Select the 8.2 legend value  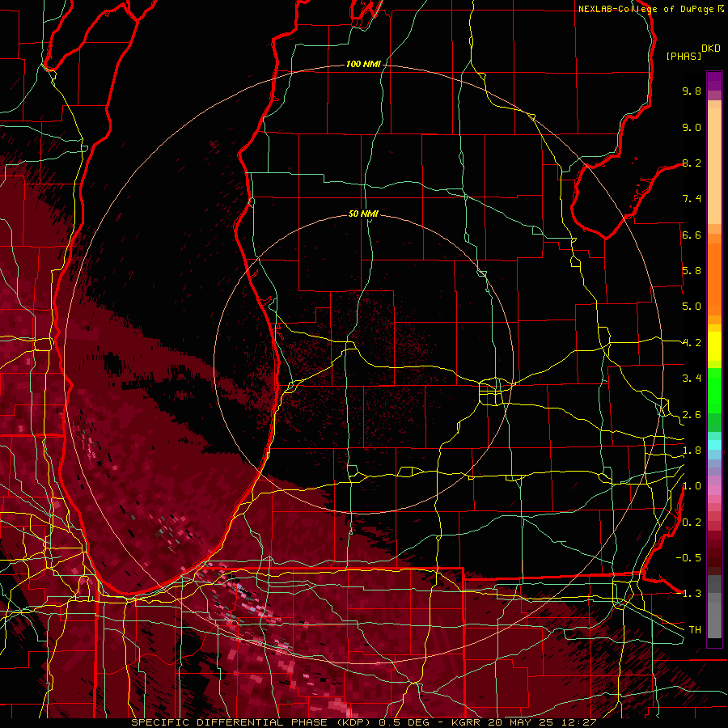coord(692,163)
